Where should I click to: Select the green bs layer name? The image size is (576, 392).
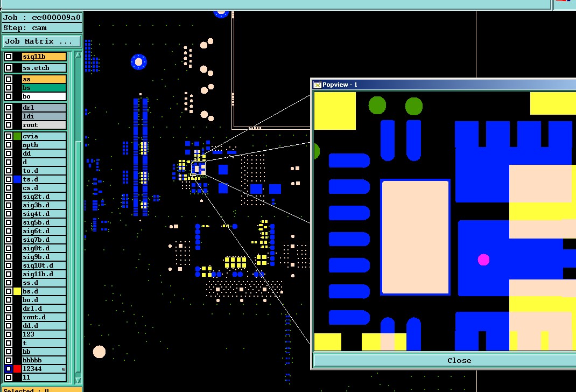click(x=44, y=88)
